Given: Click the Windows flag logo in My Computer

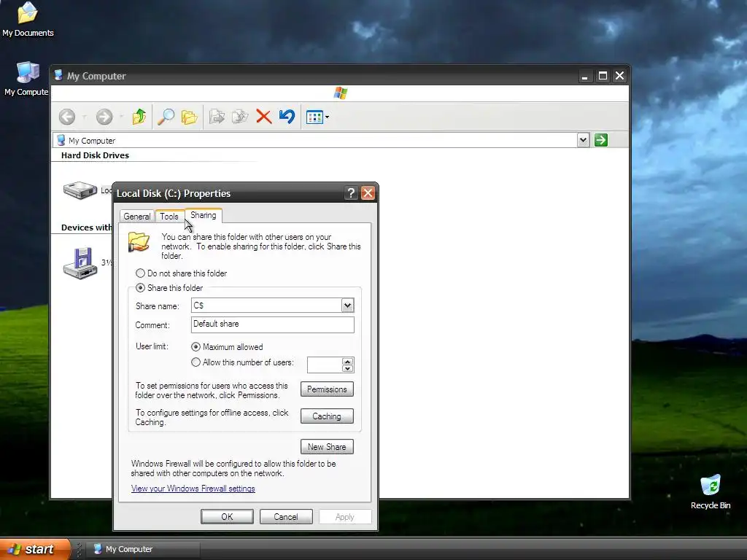Looking at the screenshot, I should click(340, 93).
